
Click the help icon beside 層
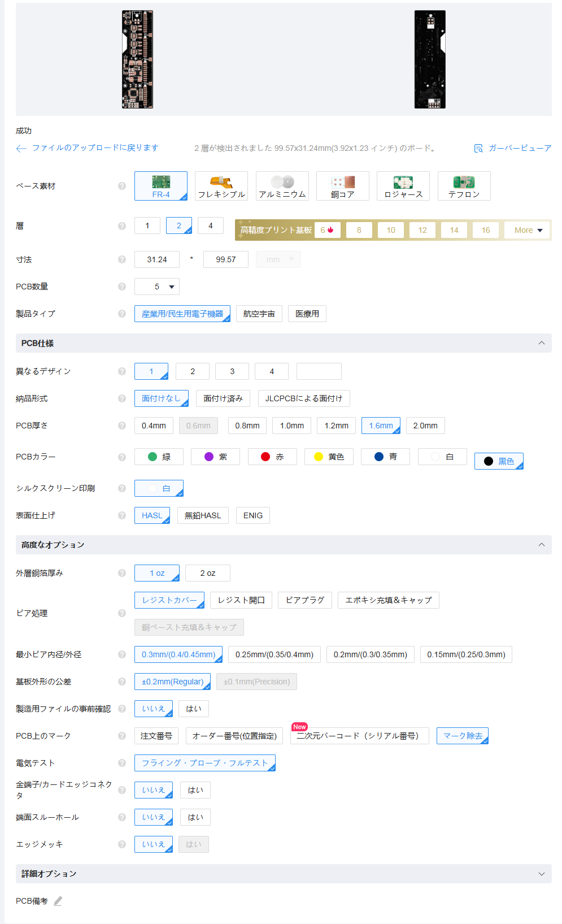(122, 226)
